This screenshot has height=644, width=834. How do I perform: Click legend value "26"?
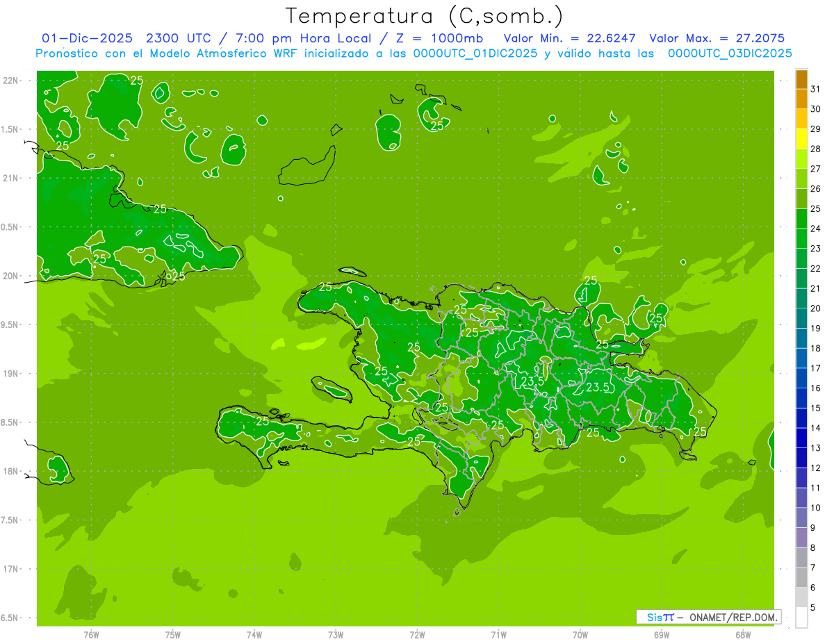815,189
